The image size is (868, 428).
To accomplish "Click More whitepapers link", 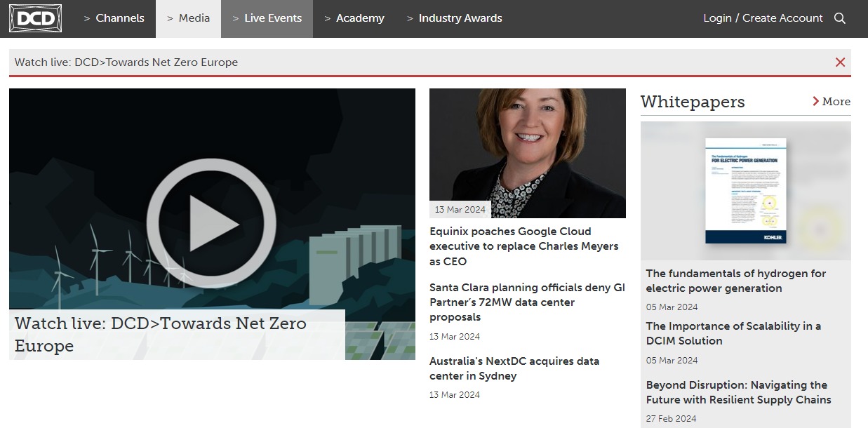I will [832, 102].
